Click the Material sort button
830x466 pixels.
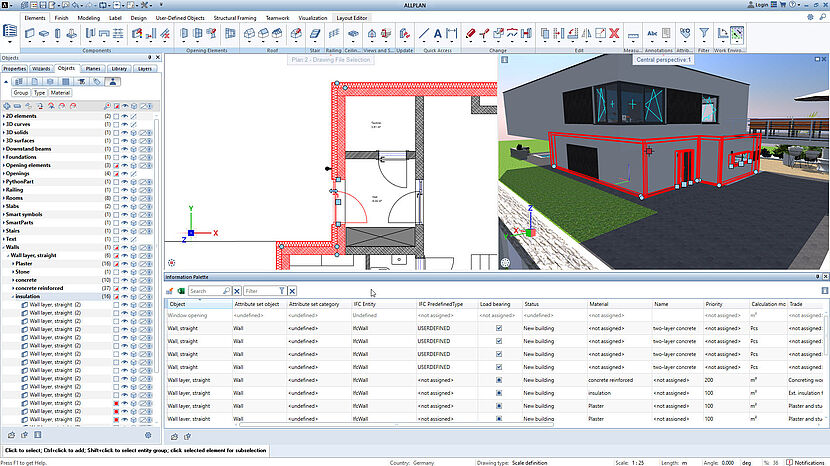coord(62,92)
